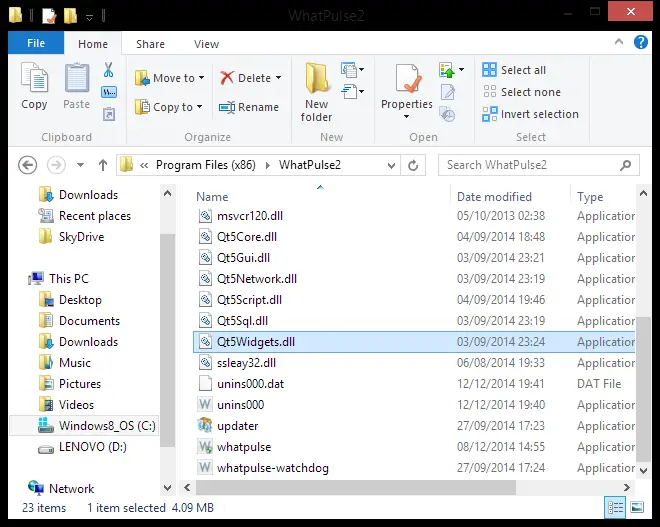Expand the address bar history dropdown
This screenshot has width=660, height=527.
pos(391,165)
